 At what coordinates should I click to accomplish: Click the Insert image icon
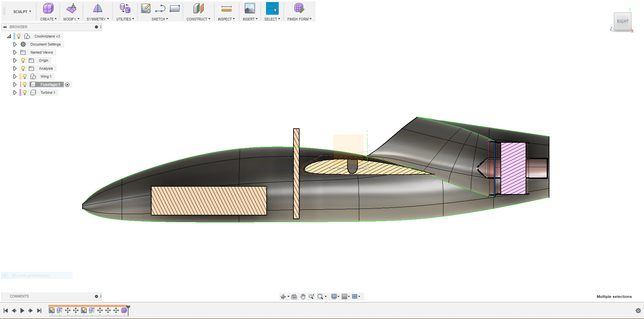click(x=250, y=8)
